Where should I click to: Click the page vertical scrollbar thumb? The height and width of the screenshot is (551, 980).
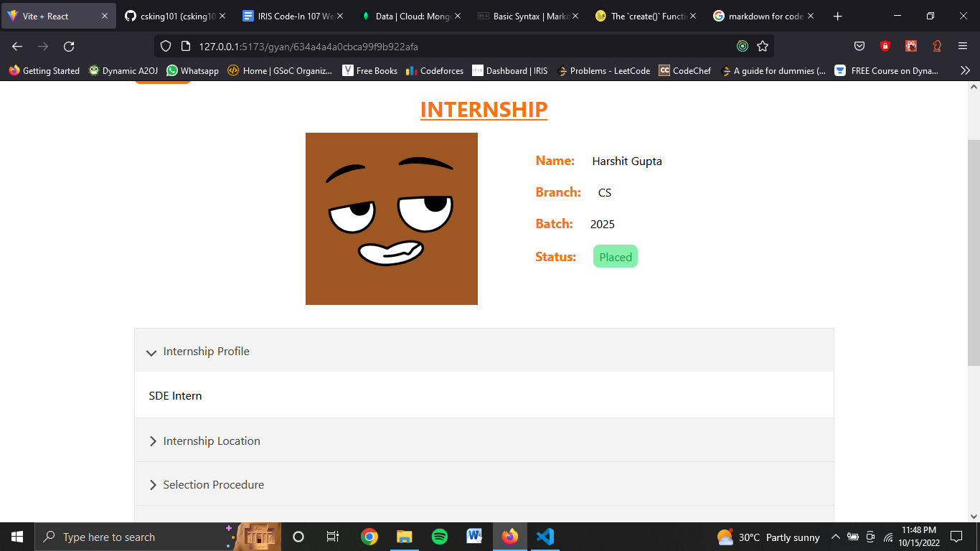(974, 253)
